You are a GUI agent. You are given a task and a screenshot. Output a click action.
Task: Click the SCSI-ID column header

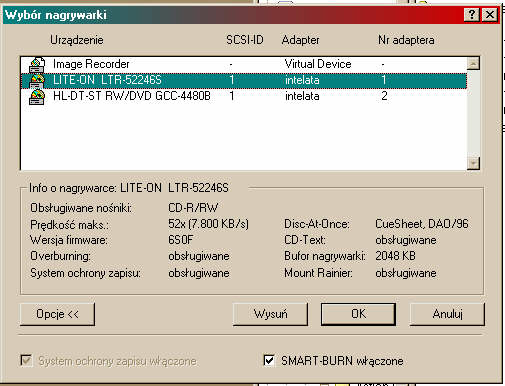tap(245, 40)
